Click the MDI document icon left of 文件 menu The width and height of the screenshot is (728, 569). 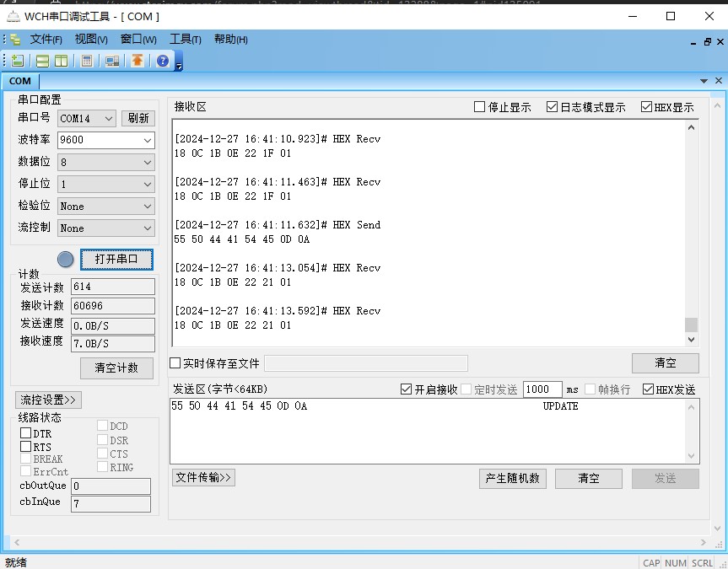click(x=15, y=40)
